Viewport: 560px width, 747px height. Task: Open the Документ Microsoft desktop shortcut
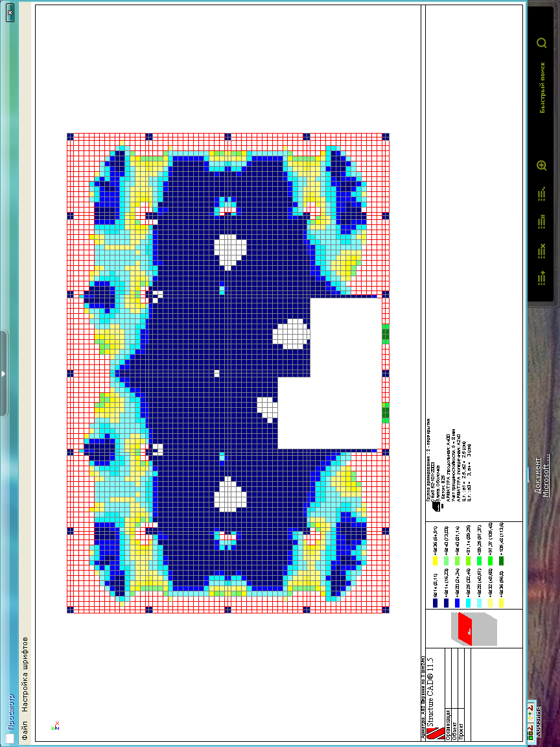click(541, 477)
